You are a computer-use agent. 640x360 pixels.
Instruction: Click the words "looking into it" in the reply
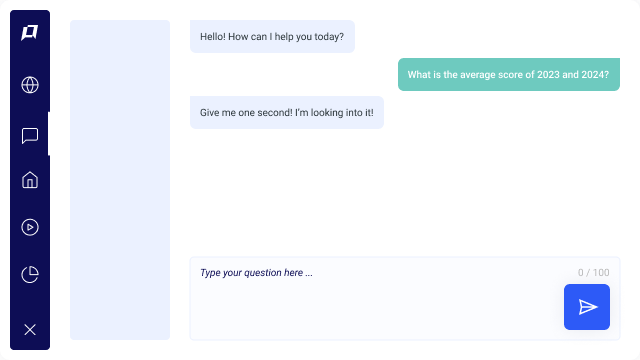pos(342,113)
